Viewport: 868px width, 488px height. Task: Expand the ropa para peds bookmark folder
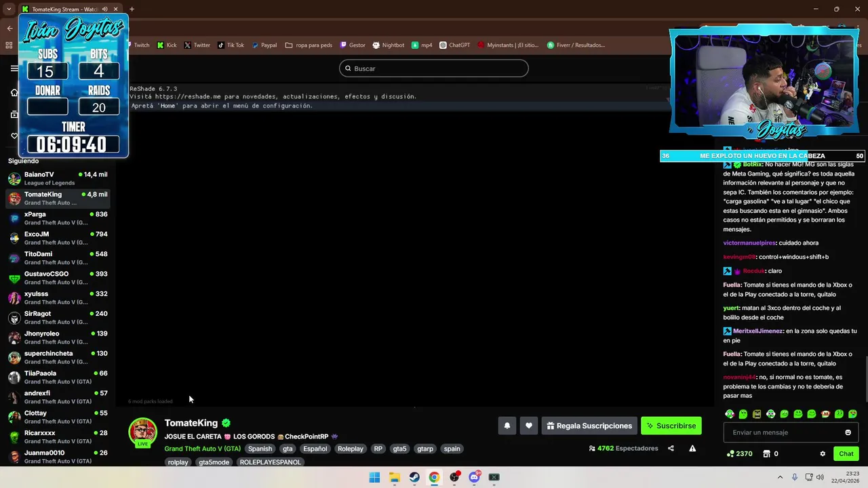point(309,45)
